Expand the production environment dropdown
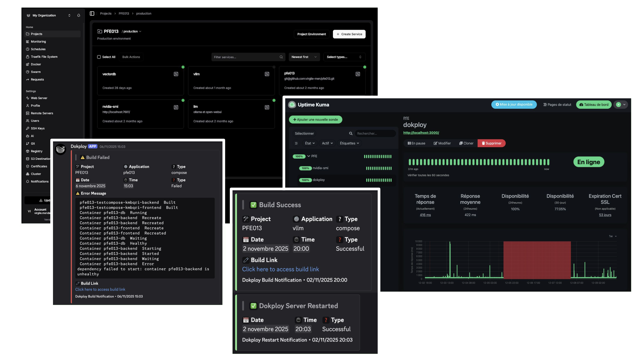The image size is (644, 362). [x=132, y=32]
